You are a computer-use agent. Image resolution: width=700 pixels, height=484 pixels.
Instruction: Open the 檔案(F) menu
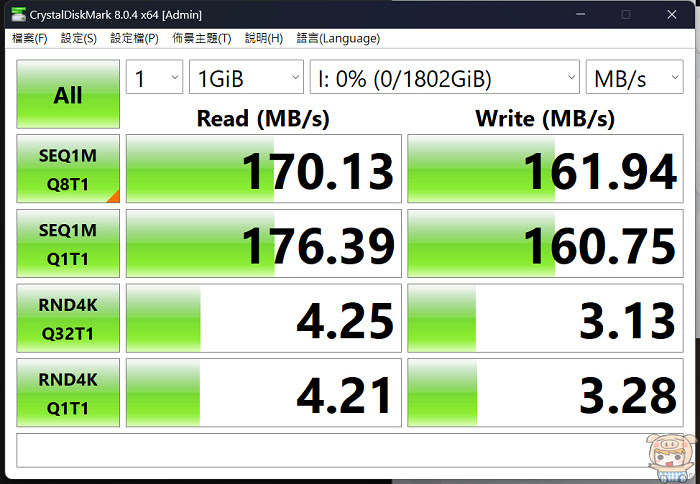(29, 38)
